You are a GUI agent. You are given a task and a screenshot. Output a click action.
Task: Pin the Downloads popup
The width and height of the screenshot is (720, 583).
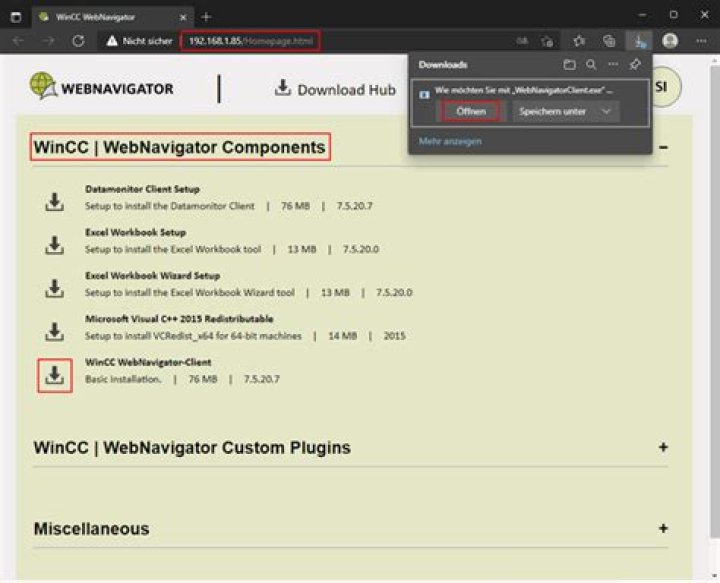635,65
